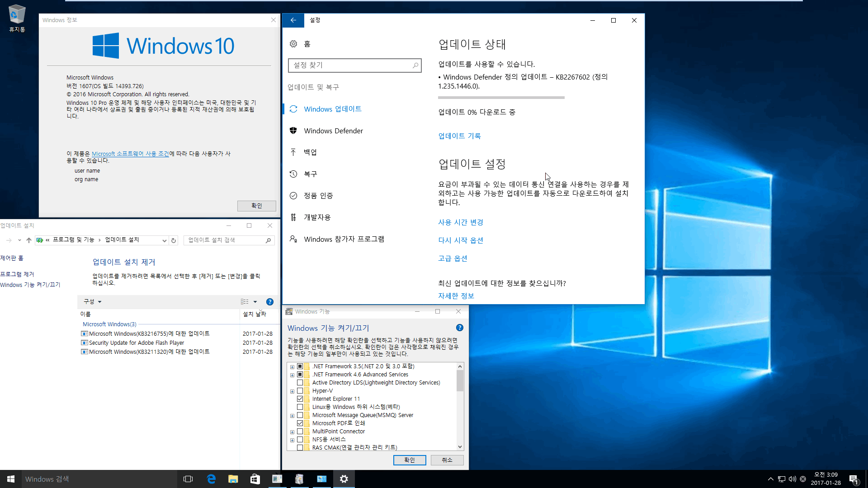Open 사용 시간 변경 link

[x=461, y=222]
